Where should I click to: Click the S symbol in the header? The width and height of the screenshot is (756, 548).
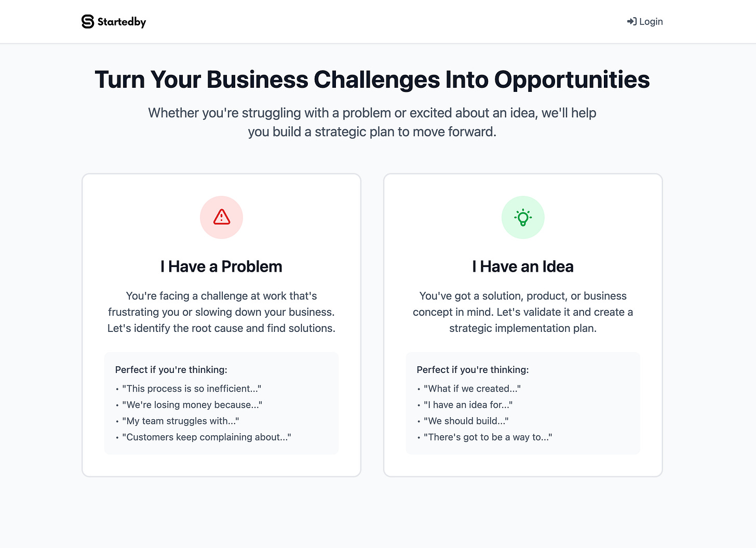point(87,21)
